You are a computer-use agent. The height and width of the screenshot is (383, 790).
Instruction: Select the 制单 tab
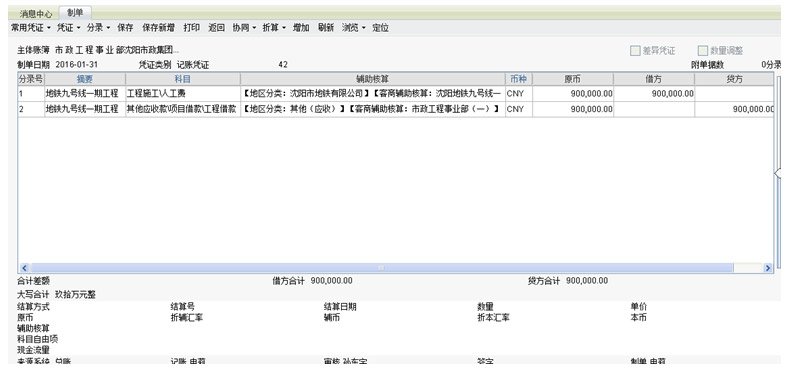pyautogui.click(x=75, y=13)
